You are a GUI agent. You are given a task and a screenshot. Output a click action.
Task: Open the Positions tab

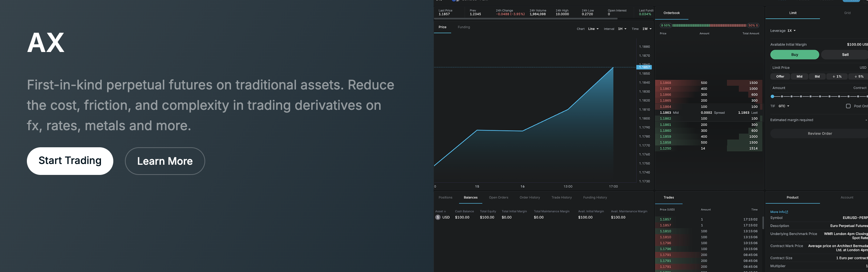(x=445, y=197)
